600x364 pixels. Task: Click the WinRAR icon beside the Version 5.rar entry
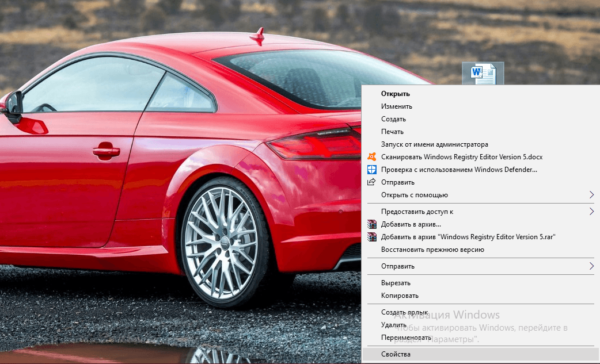[372, 237]
